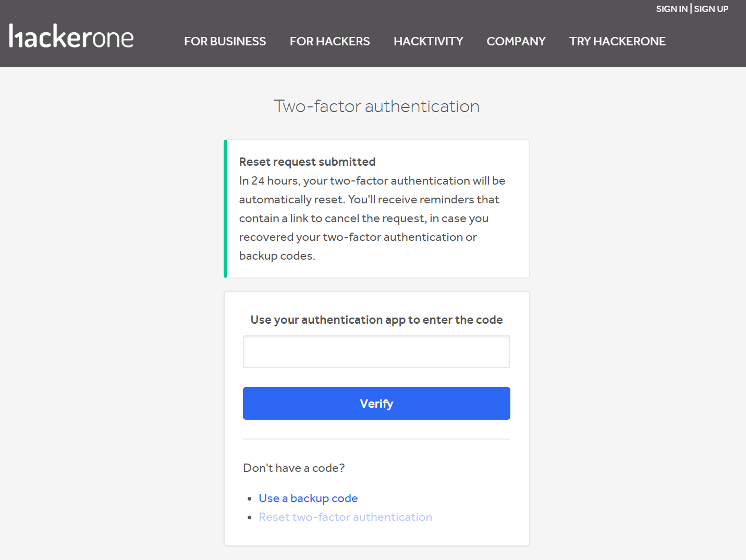The height and width of the screenshot is (560, 746).
Task: Open the SIGN IN link
Action: [671, 9]
